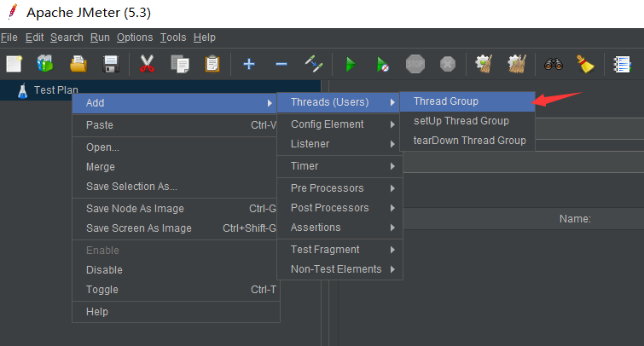Select Thread Group menu item
644x346 pixels.
pyautogui.click(x=467, y=101)
